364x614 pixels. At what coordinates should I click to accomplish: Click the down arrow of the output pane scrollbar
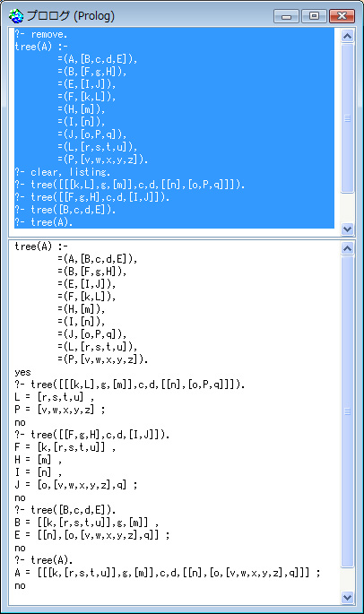pyautogui.click(x=347, y=597)
